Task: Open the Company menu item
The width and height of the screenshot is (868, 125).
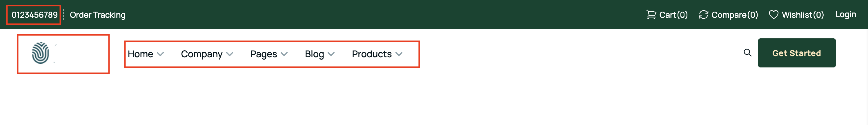Action: tap(201, 54)
